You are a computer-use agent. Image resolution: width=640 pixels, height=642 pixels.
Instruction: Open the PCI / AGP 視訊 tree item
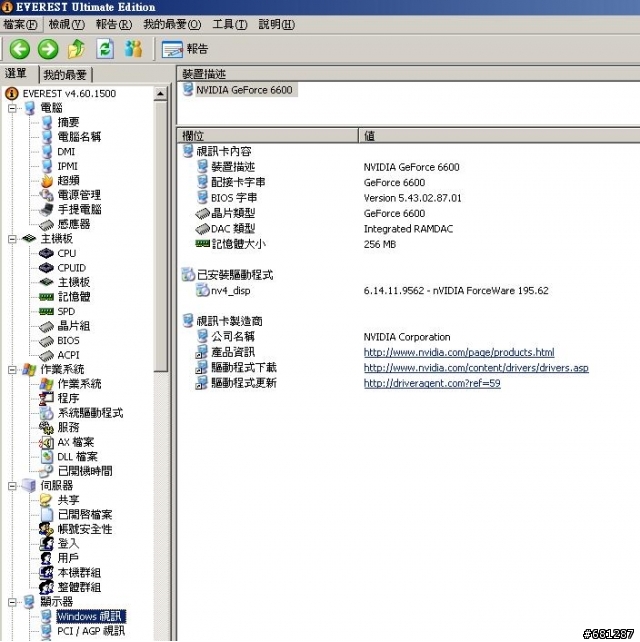(x=91, y=631)
